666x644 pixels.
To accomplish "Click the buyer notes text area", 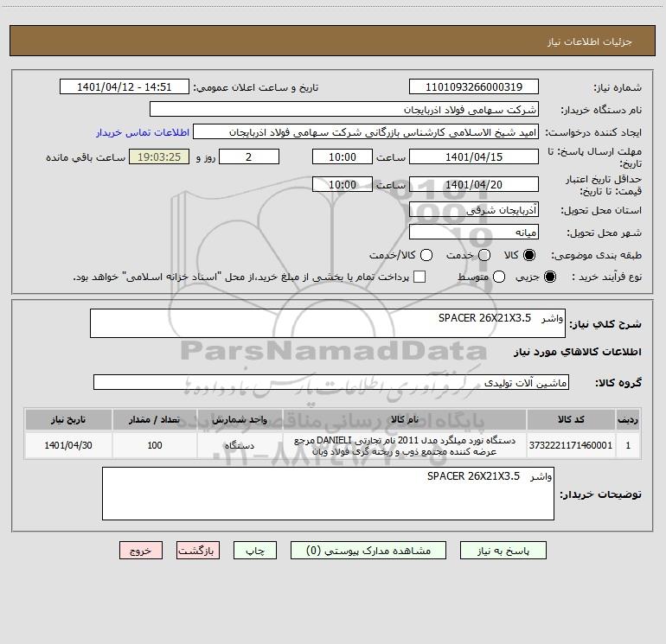I will [x=328, y=494].
